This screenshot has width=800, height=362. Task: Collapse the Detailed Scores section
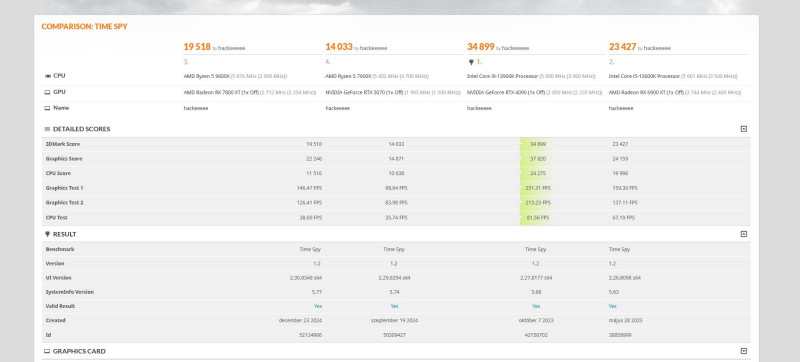pyautogui.click(x=743, y=129)
